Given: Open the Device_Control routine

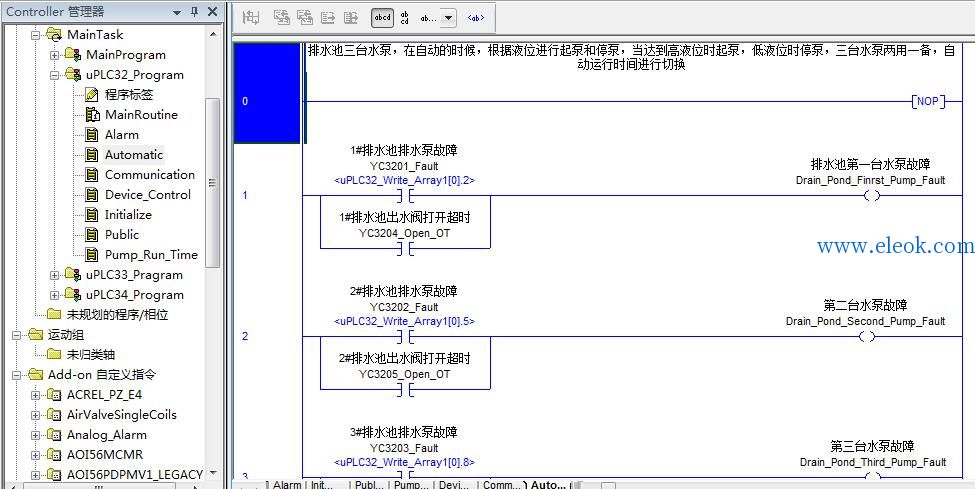Looking at the screenshot, I should (x=148, y=195).
